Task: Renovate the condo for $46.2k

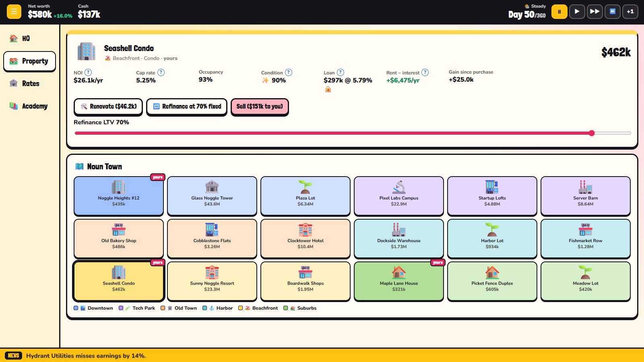Action: pyautogui.click(x=108, y=107)
